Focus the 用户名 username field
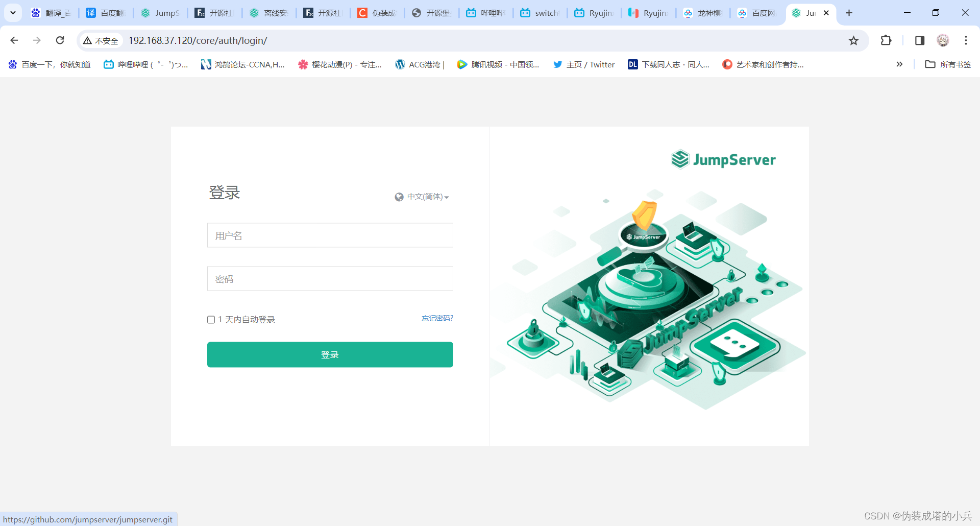 (x=330, y=235)
